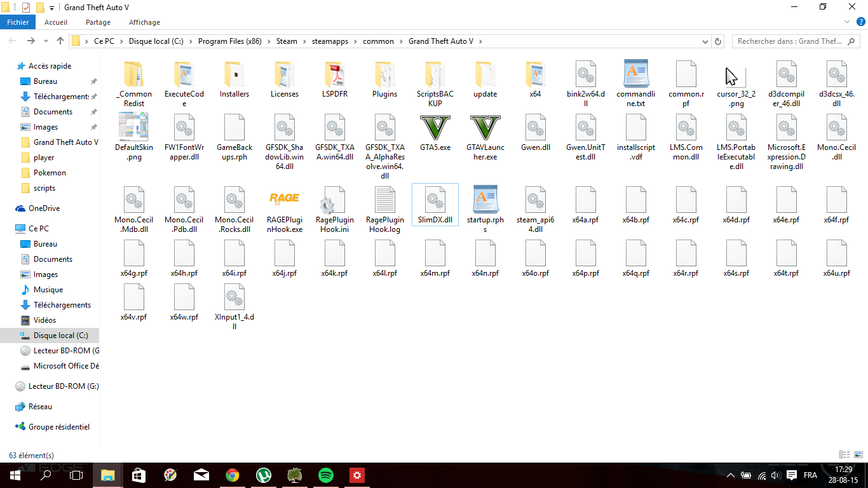Switch to large icons view in status bar
Image resolution: width=868 pixels, height=488 pixels.
pos(858,455)
